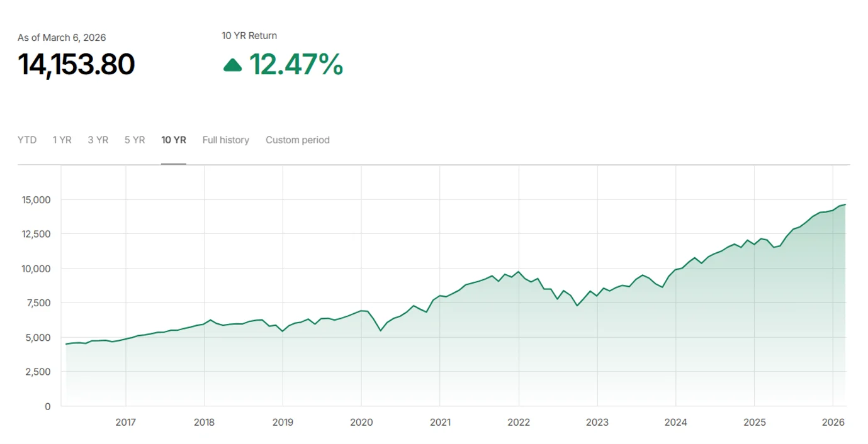868x444 pixels.
Task: Click the 12.47% return percentage
Action: pos(296,64)
